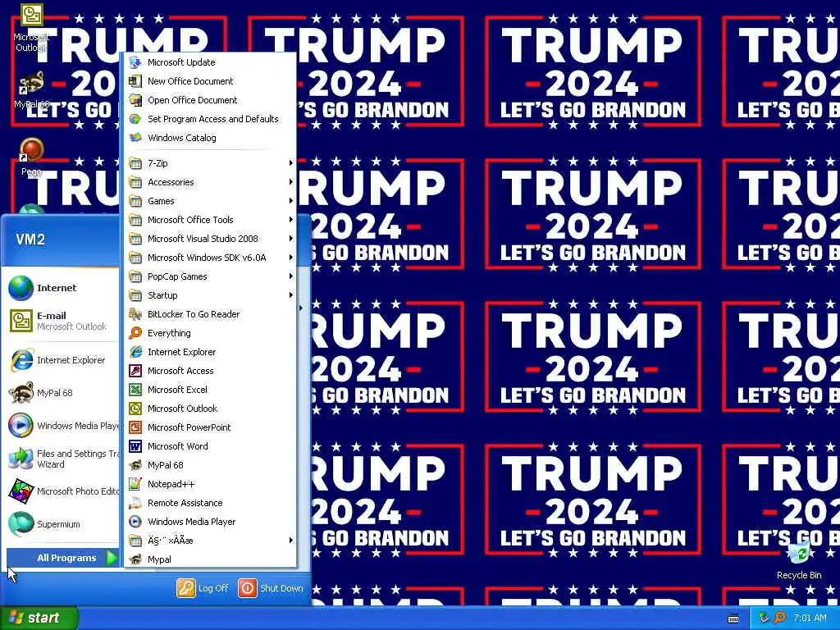Expand Microsoft Visual Studio 2008 submenu arrow

291,239
